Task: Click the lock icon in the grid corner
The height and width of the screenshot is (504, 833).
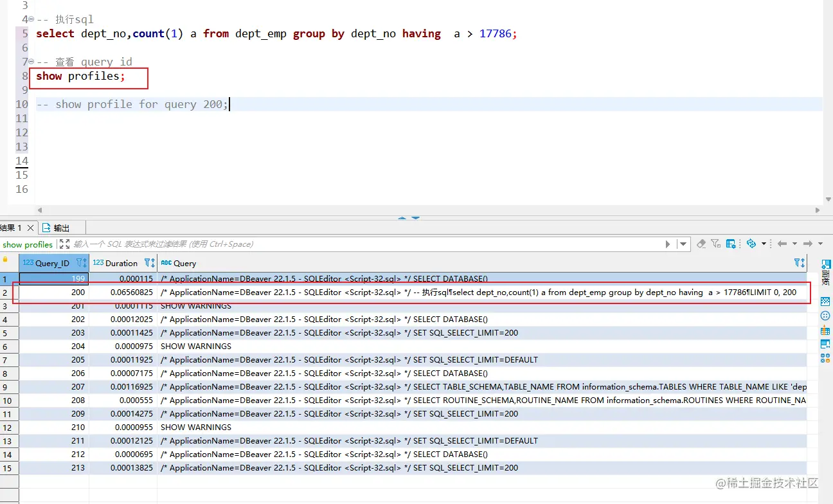Action: point(5,260)
